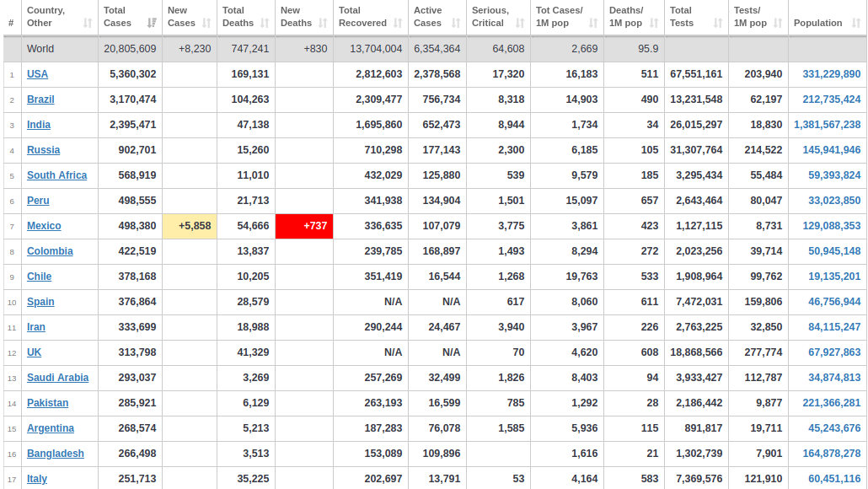This screenshot has height=489, width=868.
Task: Select Russia total tests 31,307,764
Action: pos(696,150)
